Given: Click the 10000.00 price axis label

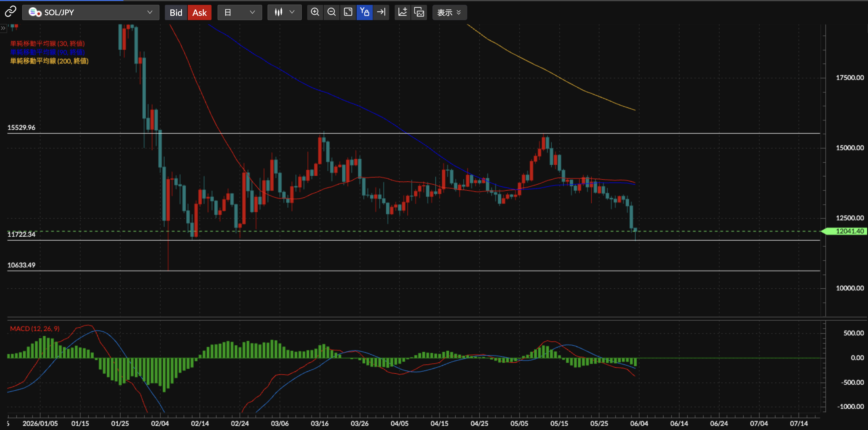Looking at the screenshot, I should pos(850,288).
